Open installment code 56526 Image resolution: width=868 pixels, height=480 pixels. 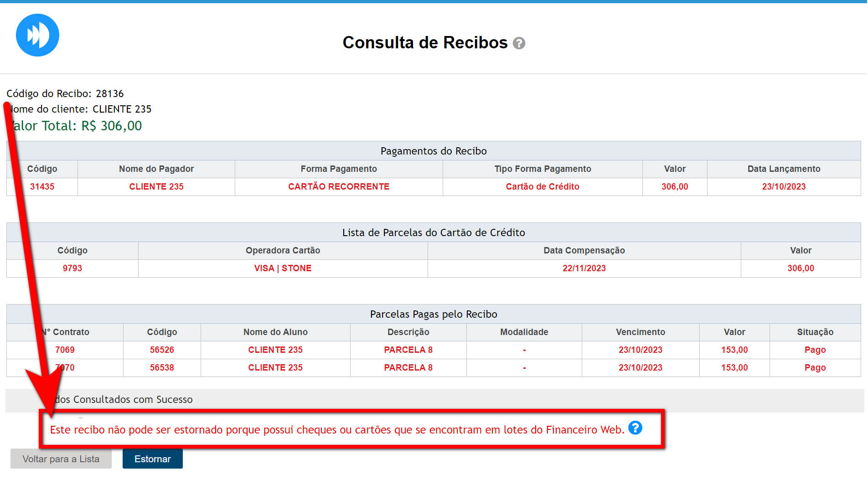[162, 350]
